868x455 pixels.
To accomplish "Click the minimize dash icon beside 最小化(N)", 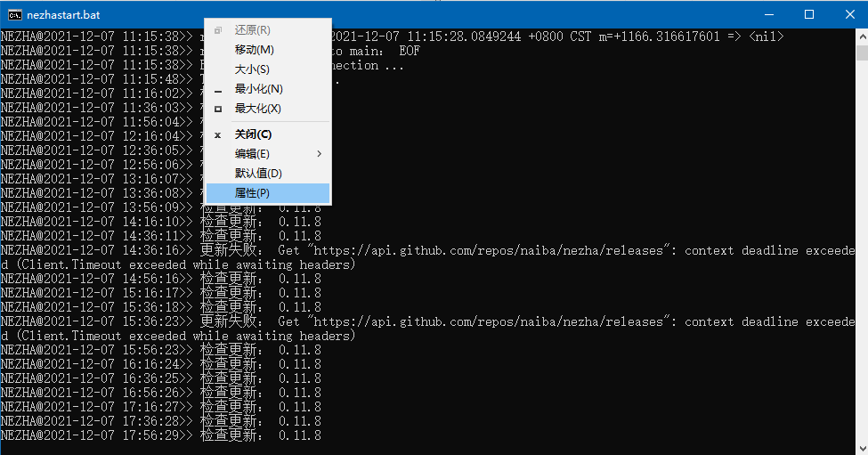I will 218,92.
